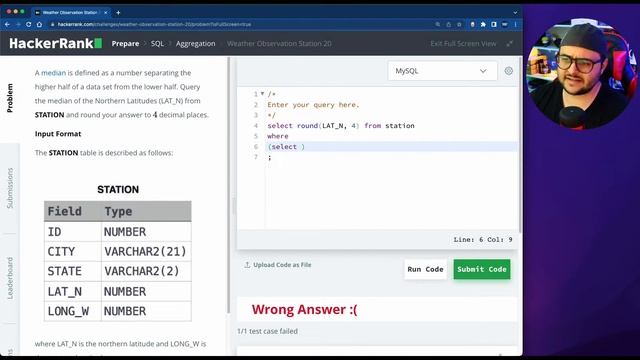Reload the page with refresh icon
Image resolution: width=640 pixels, height=360 pixels.
point(29,24)
